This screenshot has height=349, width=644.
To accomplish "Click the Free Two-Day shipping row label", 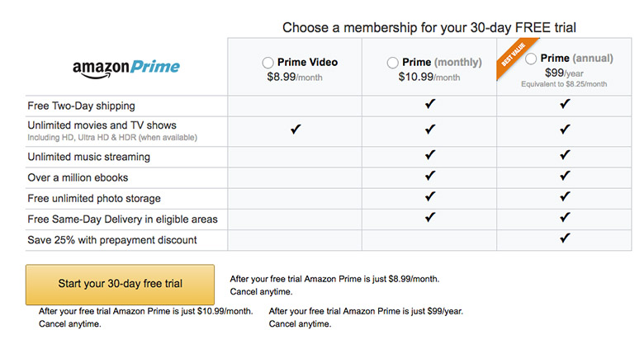I will pyautogui.click(x=81, y=106).
